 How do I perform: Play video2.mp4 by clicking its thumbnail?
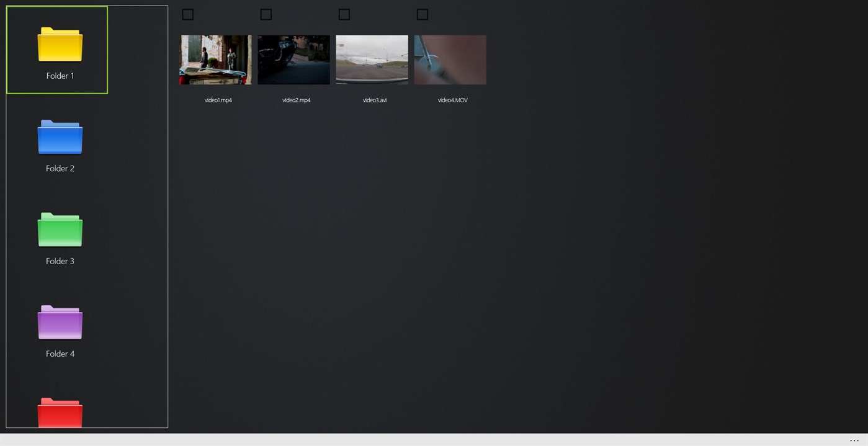293,60
